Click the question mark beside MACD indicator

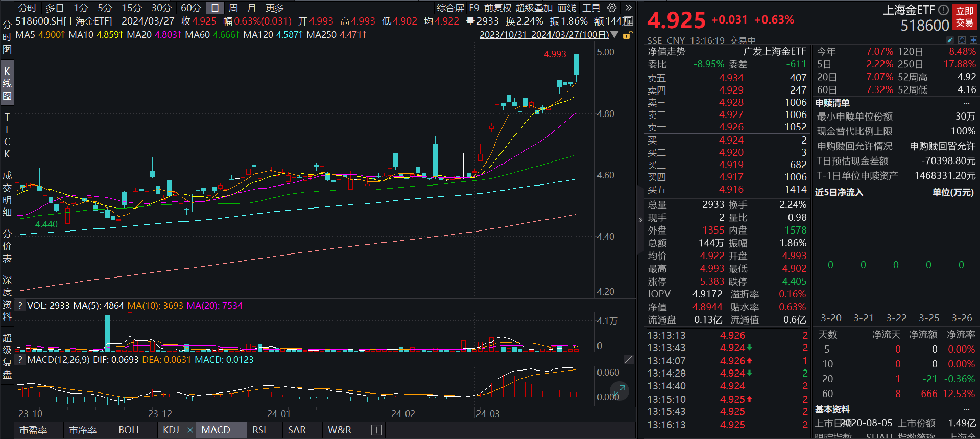20,360
